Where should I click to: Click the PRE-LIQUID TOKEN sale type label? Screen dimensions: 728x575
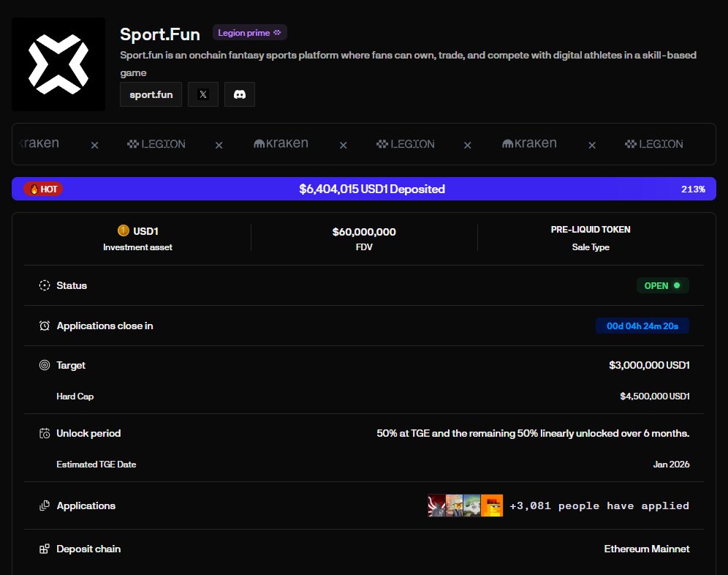590,230
